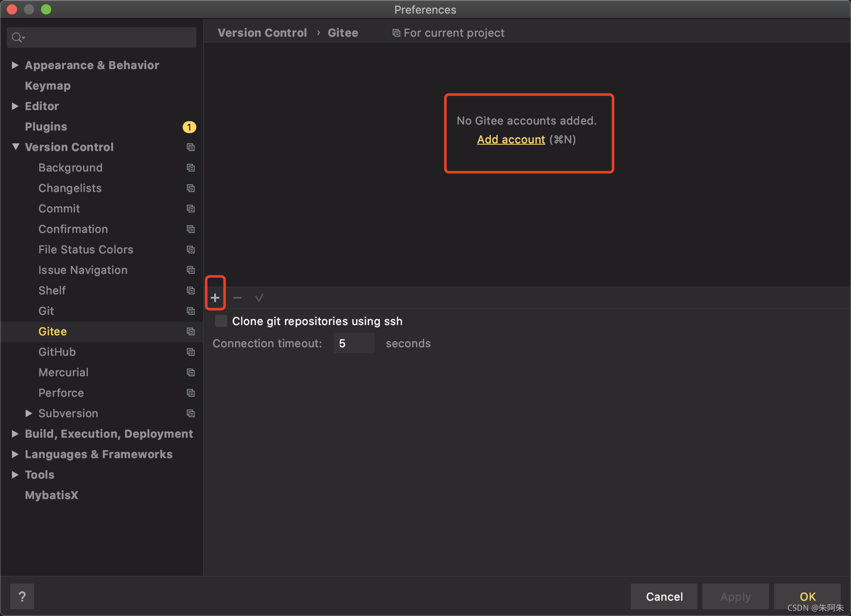Viewport: 851px width, 616px height.
Task: Expand the Subversion node
Action: tap(29, 413)
